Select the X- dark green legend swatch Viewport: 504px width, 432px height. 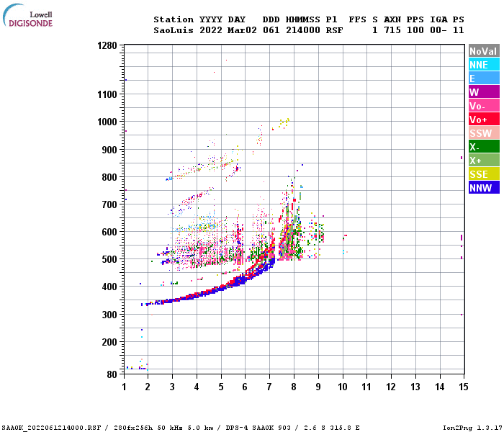pyautogui.click(x=484, y=147)
